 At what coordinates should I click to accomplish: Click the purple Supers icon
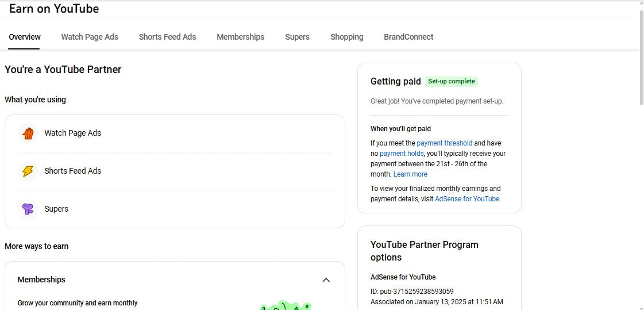(x=28, y=209)
